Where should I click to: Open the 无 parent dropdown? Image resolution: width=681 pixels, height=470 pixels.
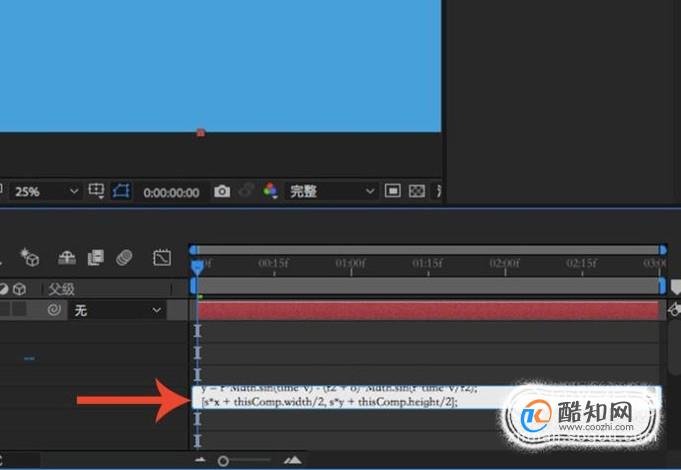117,310
